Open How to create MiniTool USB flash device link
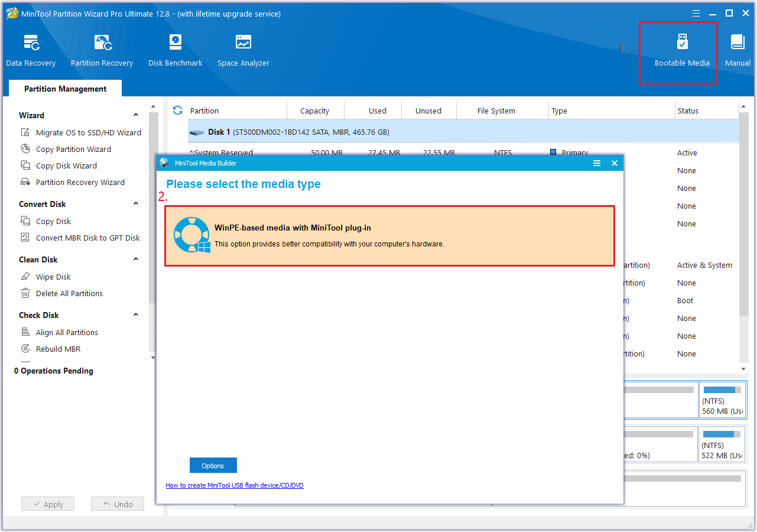Viewport: 757px width, 532px height. coord(235,485)
